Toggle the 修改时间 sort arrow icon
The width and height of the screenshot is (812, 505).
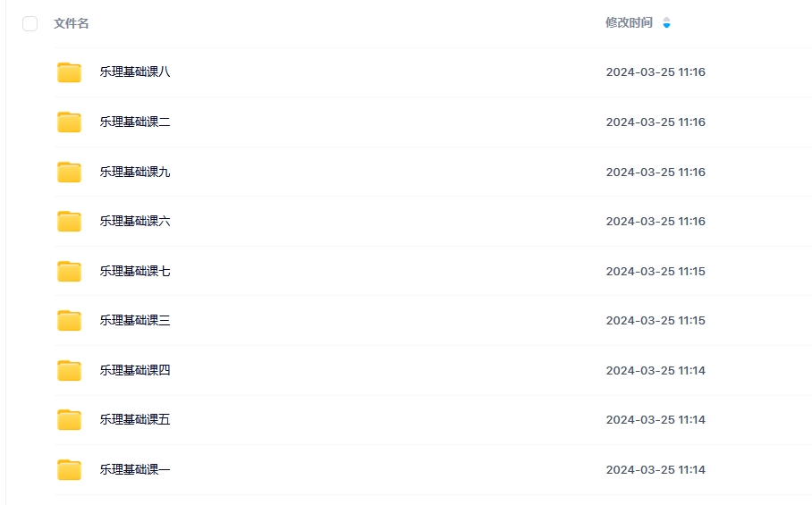666,22
